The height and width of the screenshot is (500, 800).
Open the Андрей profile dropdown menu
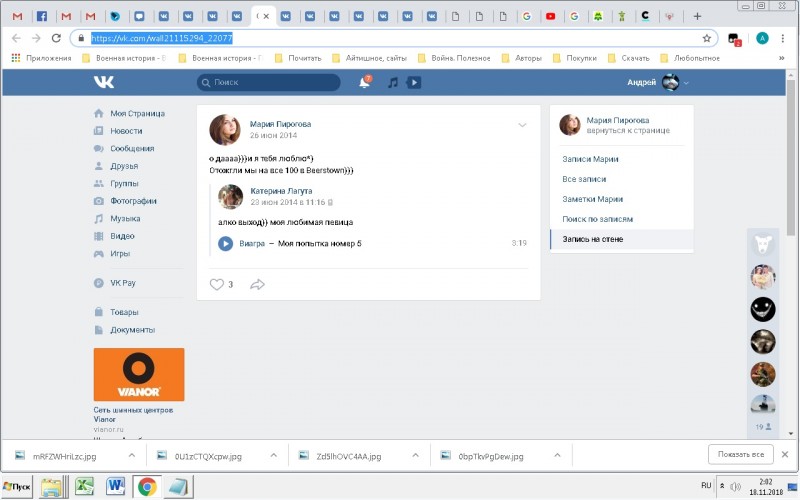click(658, 82)
